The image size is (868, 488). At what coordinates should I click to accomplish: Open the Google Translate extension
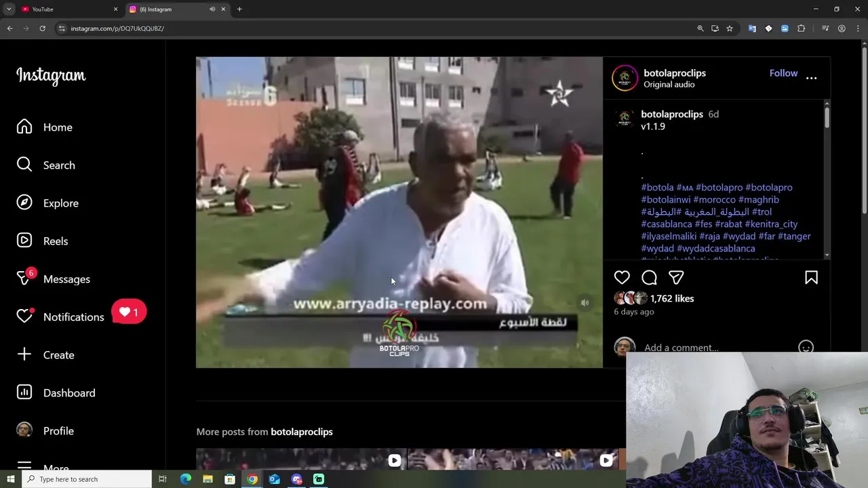pyautogui.click(x=752, y=28)
